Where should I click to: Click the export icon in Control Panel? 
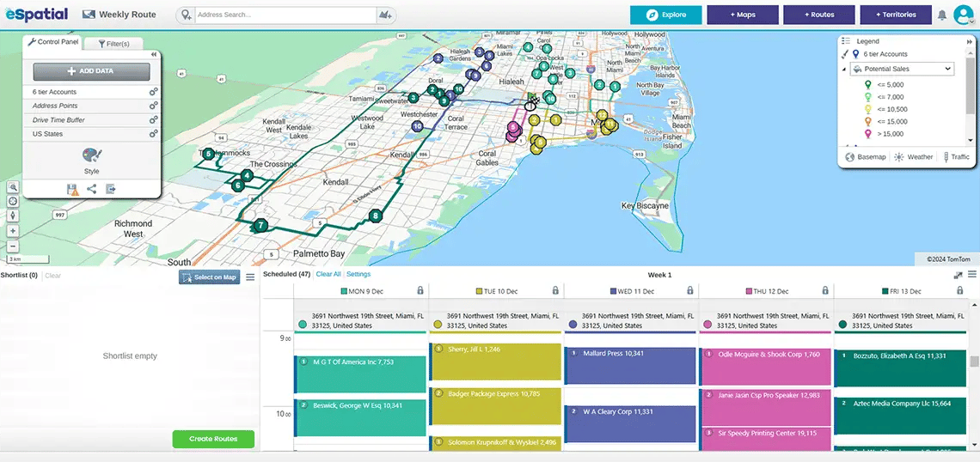(x=111, y=189)
